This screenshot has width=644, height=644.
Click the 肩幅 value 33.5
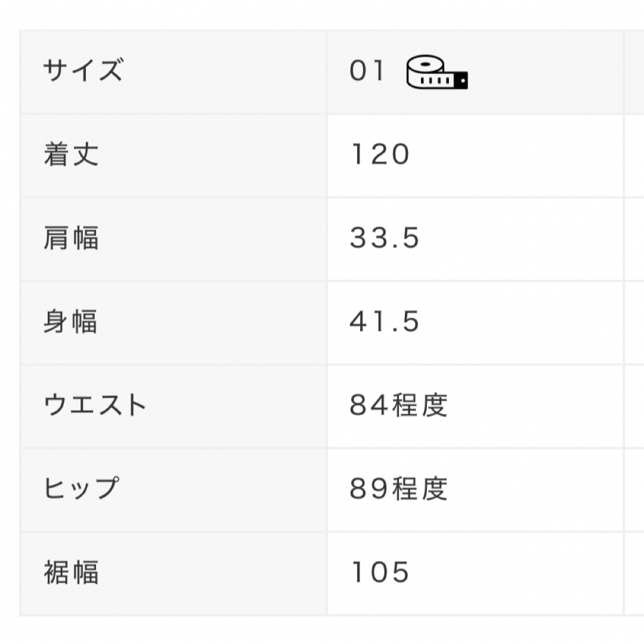point(385,238)
